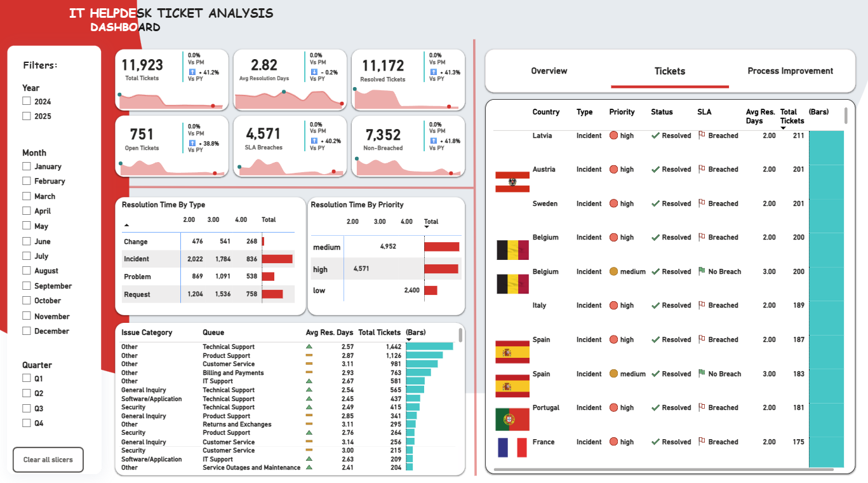868x483 pixels.
Task: Click the flag in Spain high-priority row
Action: (512, 352)
